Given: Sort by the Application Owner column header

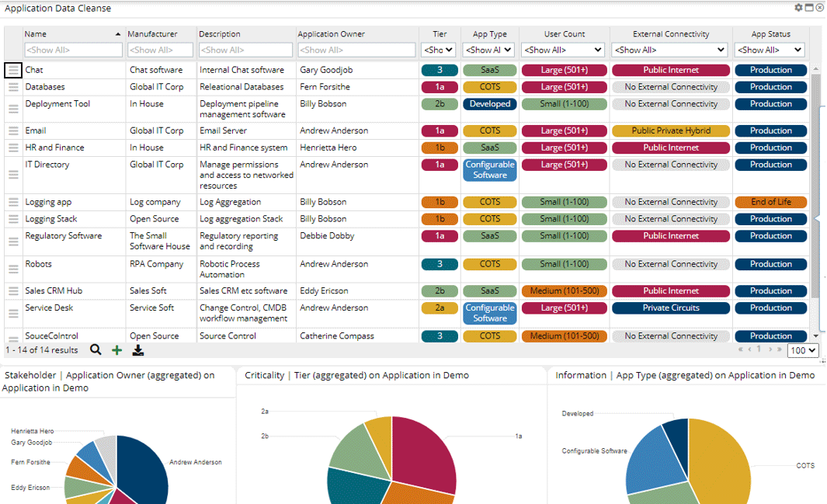Looking at the screenshot, I should click(x=332, y=33).
